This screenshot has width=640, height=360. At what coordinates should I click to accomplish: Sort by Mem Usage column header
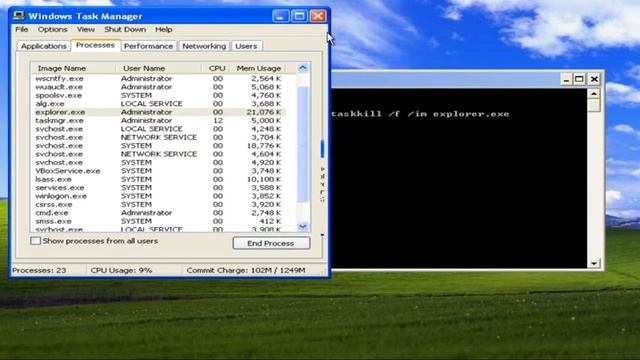pos(258,68)
